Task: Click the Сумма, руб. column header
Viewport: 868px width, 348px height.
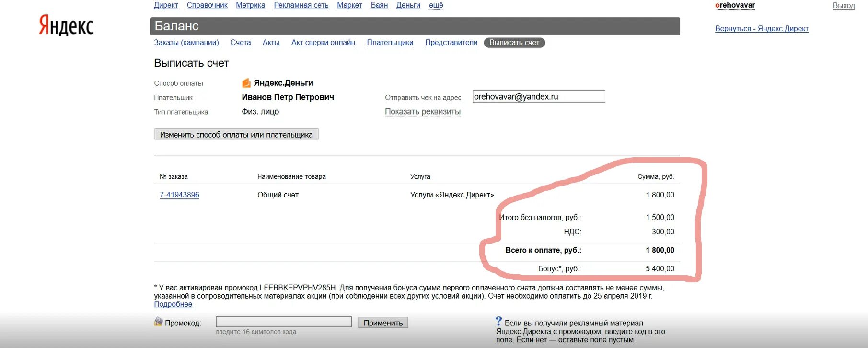Action: point(656,177)
